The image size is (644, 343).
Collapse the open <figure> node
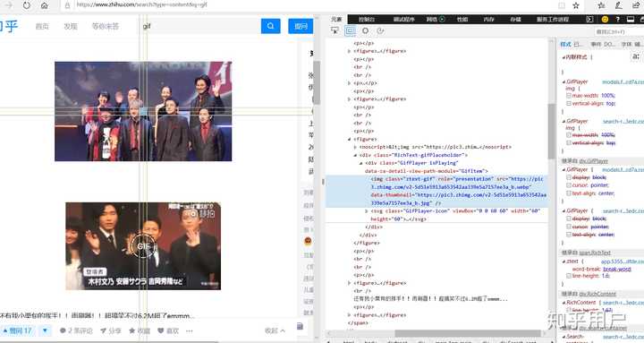pos(350,139)
